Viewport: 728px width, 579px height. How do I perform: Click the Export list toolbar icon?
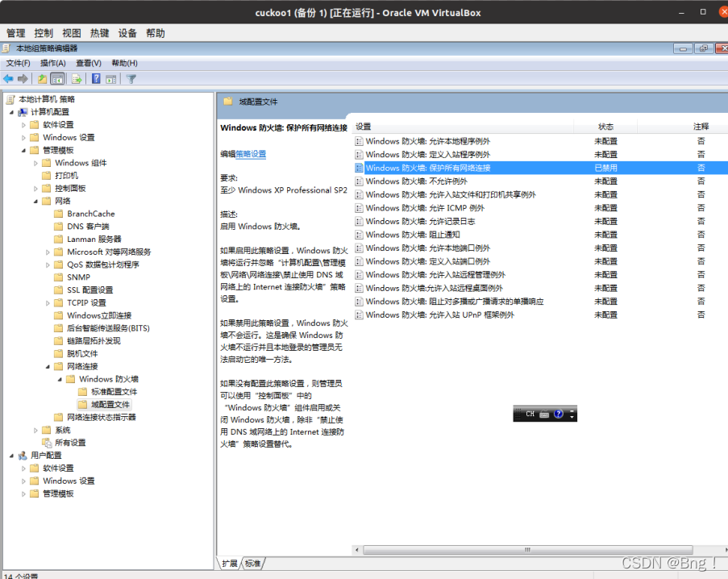coord(77,79)
